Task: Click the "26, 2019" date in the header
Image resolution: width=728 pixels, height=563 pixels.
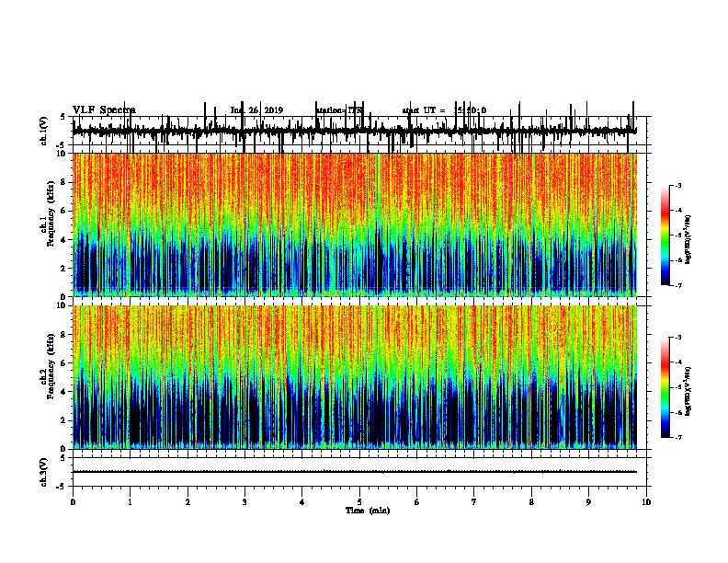Action: tap(267, 110)
